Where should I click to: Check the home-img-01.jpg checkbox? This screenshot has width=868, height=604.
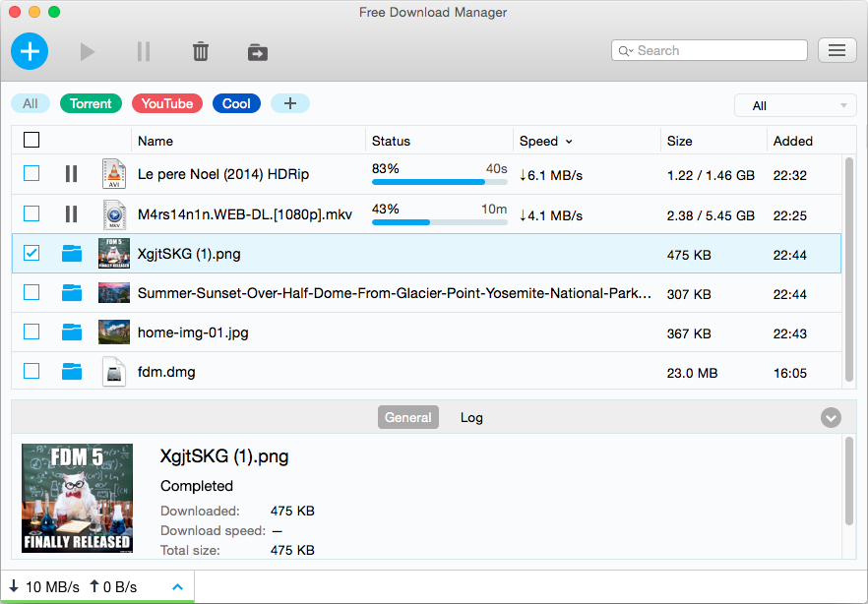(x=31, y=332)
